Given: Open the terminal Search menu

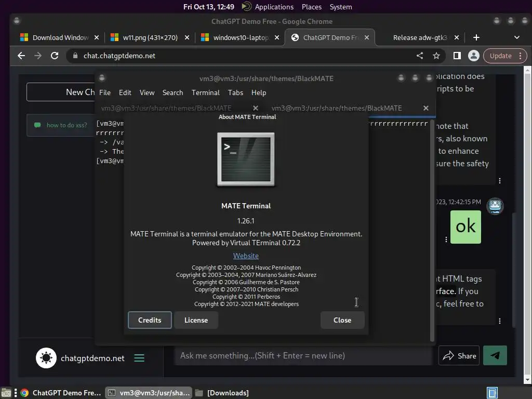Looking at the screenshot, I should coord(172,92).
